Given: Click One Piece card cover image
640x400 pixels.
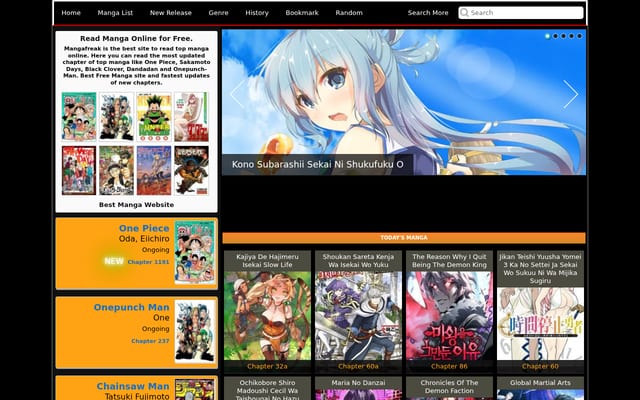Looking at the screenshot, I should tap(195, 252).
